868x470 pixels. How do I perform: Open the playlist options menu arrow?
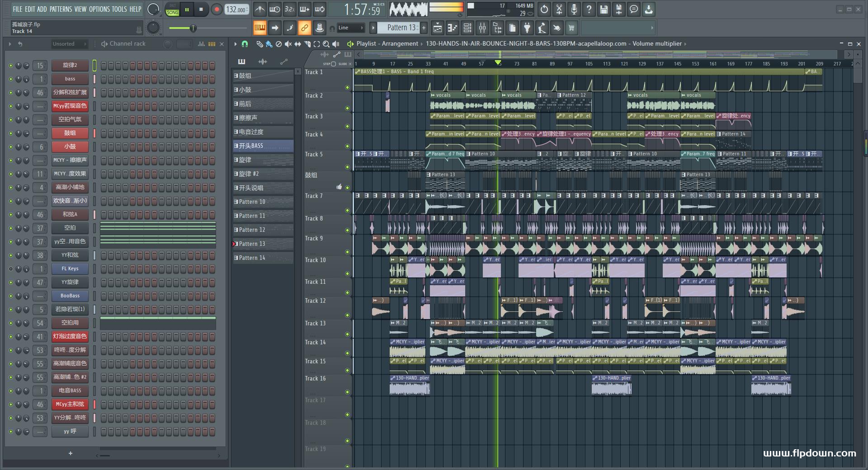click(x=235, y=44)
